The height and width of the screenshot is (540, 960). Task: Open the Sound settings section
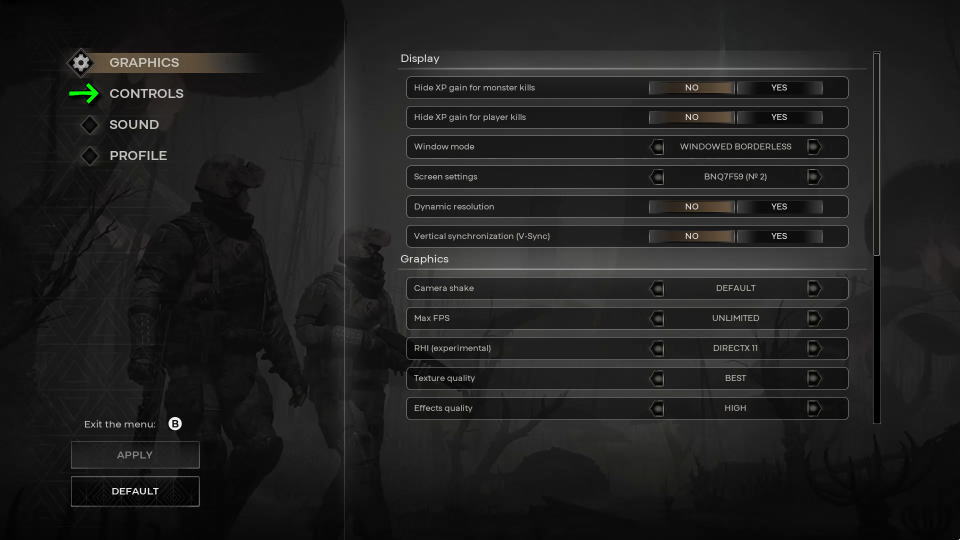pos(134,125)
